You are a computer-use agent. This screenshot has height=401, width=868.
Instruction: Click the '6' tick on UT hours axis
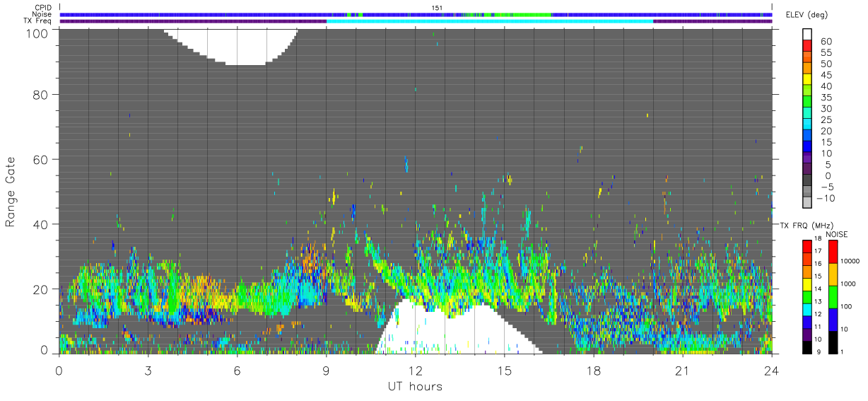coord(237,371)
